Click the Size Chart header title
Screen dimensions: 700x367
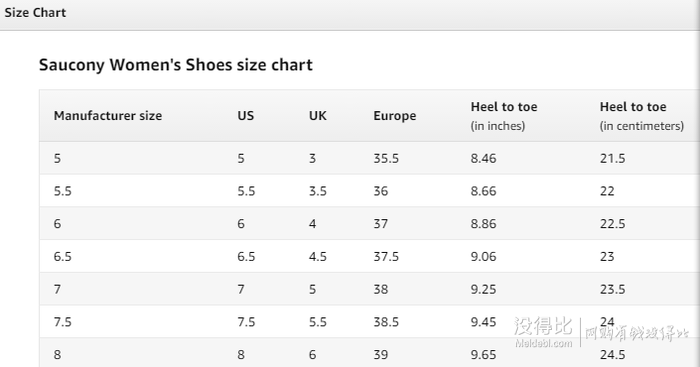[x=35, y=13]
